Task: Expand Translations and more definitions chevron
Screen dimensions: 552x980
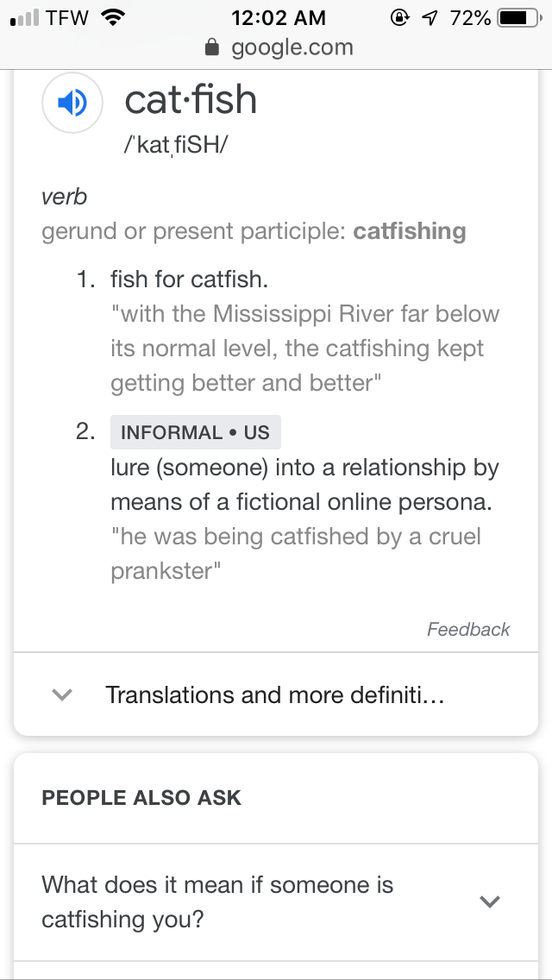Action: [60, 694]
